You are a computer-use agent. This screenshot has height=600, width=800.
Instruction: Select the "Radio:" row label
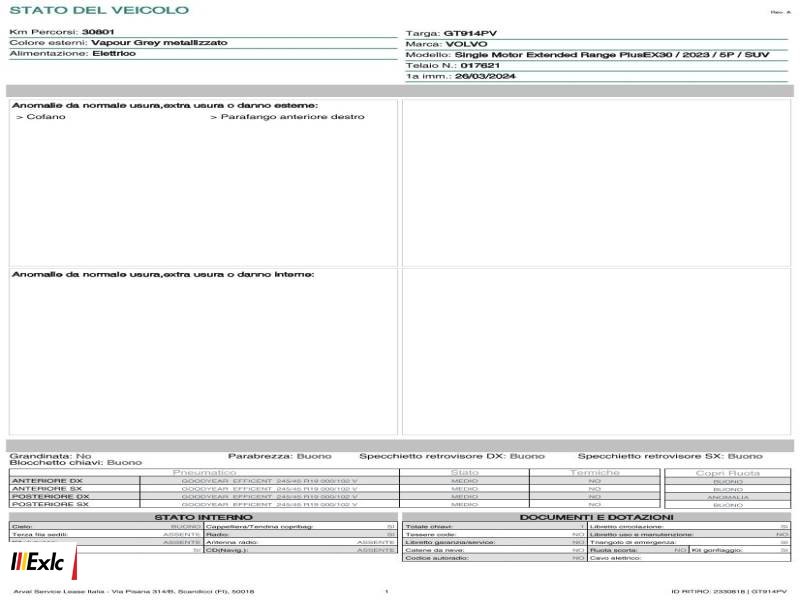coord(217,534)
